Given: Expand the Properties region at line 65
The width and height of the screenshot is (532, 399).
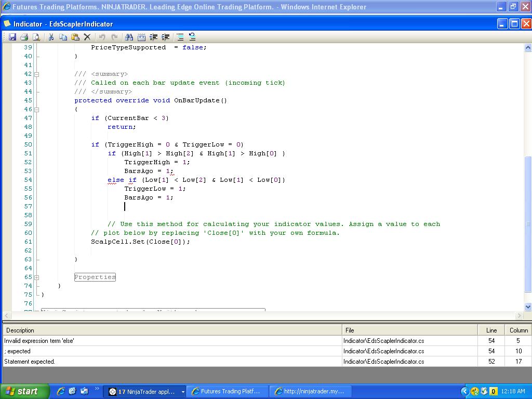Looking at the screenshot, I should tap(37, 277).
